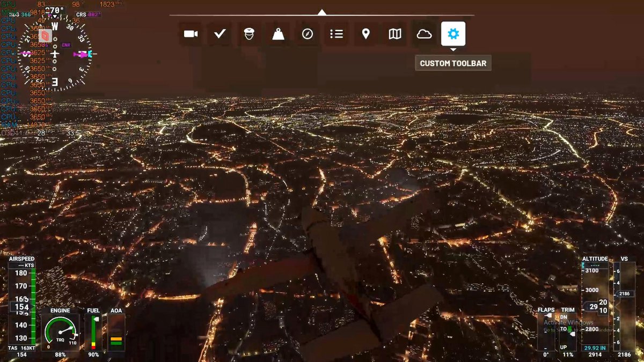Click the Fuel level bar gauge
The height and width of the screenshot is (362, 644).
point(93,333)
